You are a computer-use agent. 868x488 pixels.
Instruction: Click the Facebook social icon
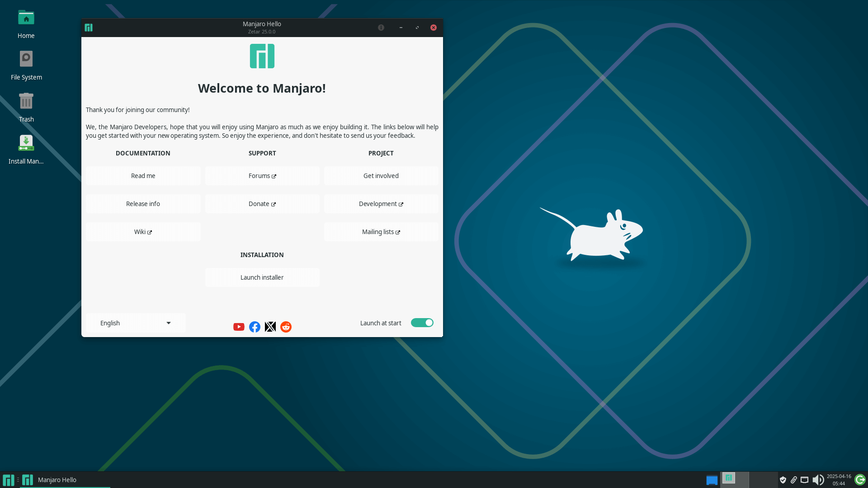pos(255,326)
